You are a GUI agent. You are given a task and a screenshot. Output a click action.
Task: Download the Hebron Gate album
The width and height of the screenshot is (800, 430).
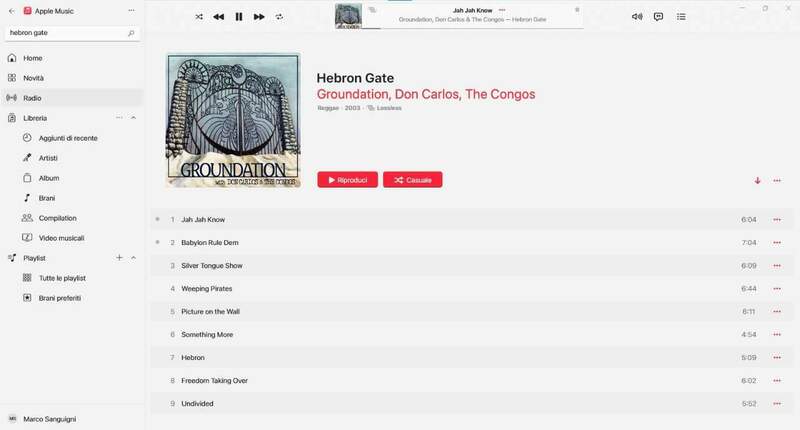[x=758, y=181]
